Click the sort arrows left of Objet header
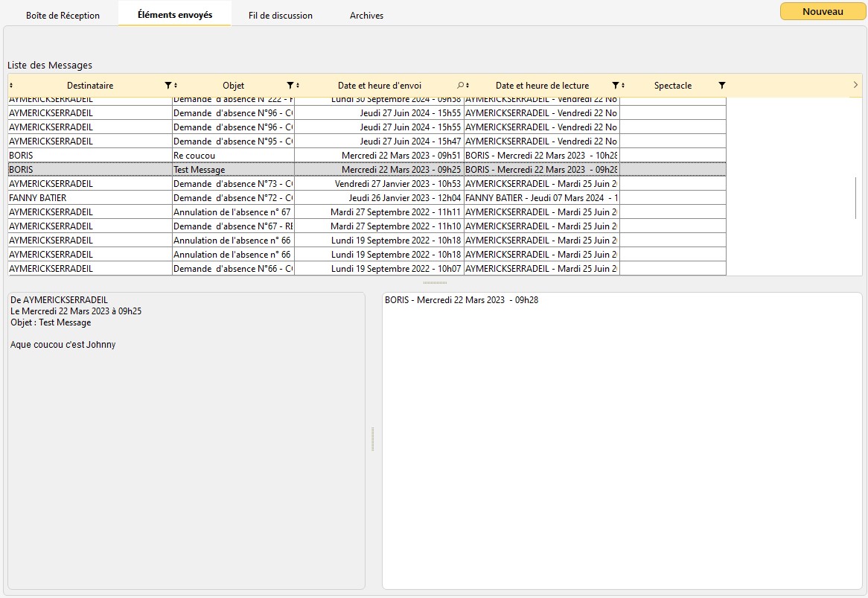868x598 pixels. tap(176, 86)
